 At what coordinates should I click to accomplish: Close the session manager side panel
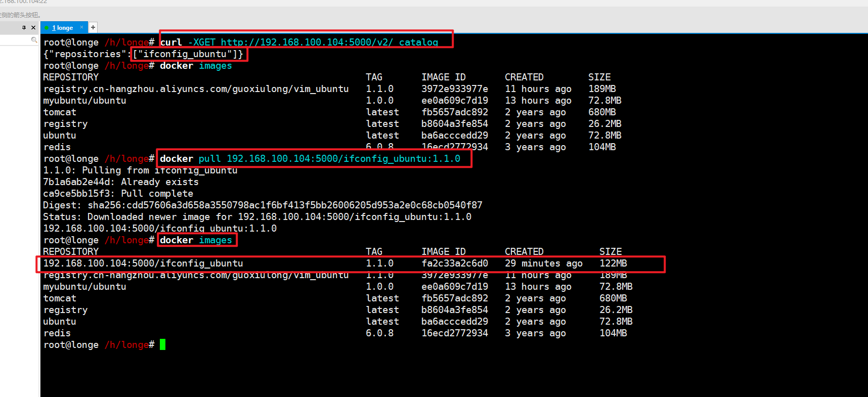click(33, 27)
